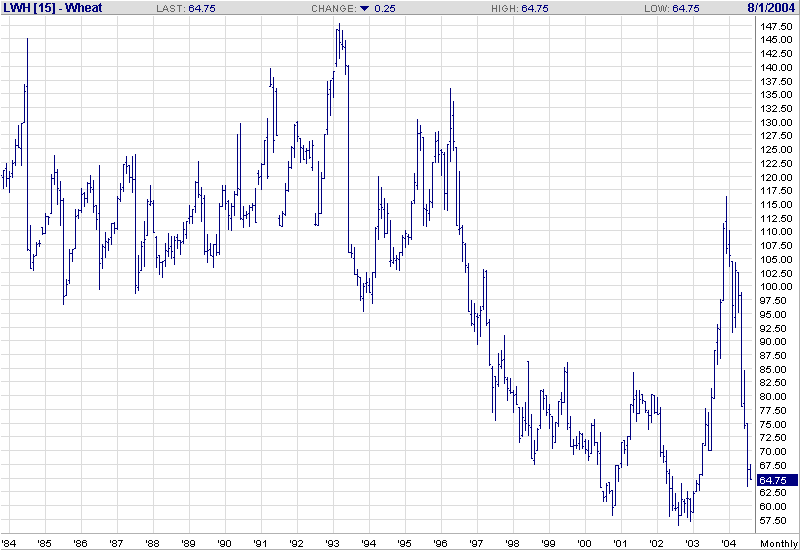Click the '96 year label on time axis
800x550 pixels.
[440, 543]
